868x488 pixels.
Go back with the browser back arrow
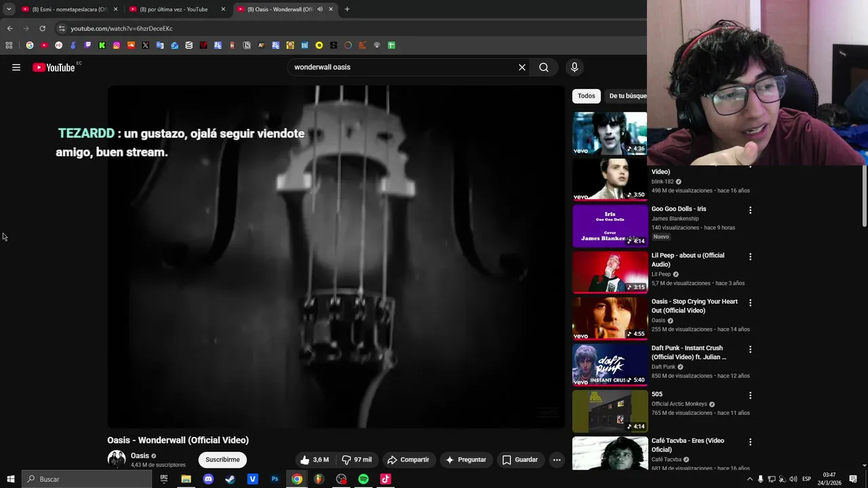pos(9,28)
